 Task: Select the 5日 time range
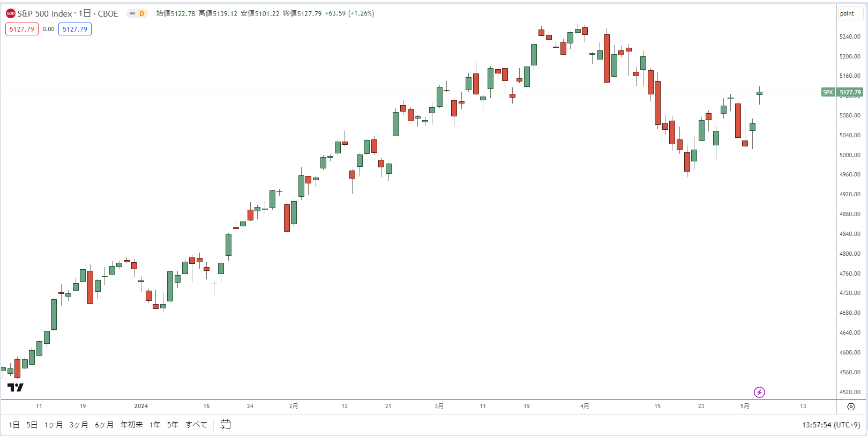(x=32, y=425)
